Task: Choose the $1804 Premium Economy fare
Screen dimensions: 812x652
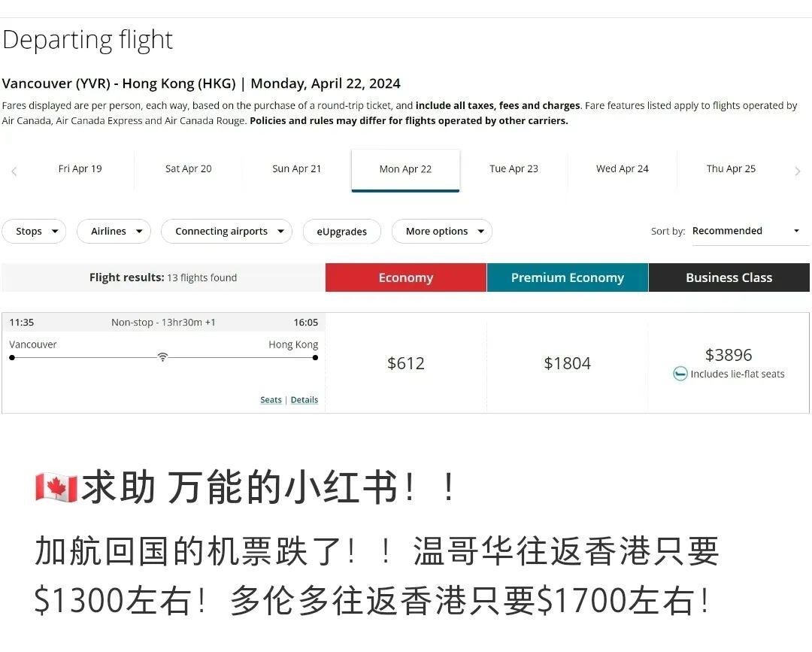Action: point(568,363)
